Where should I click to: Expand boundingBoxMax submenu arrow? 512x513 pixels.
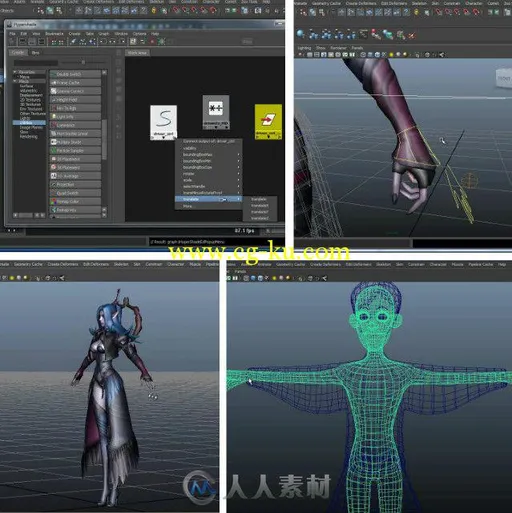pos(238,155)
